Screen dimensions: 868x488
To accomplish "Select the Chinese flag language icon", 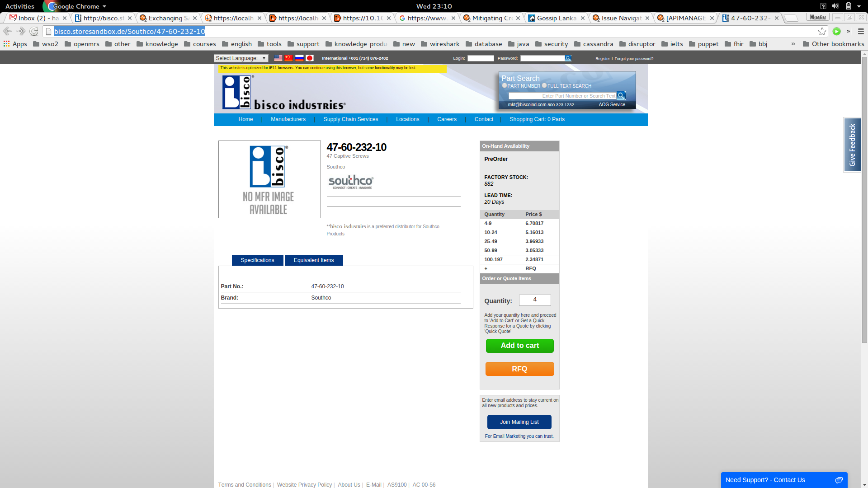I will coord(288,58).
